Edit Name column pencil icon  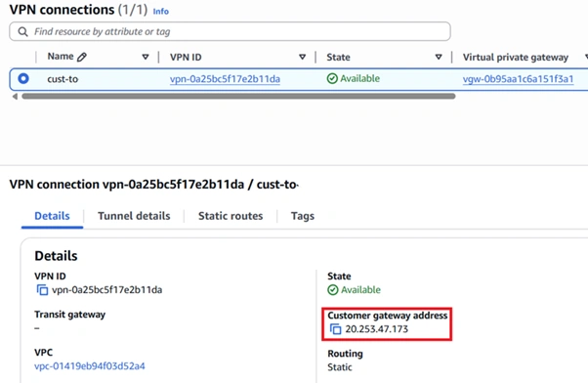(82, 57)
